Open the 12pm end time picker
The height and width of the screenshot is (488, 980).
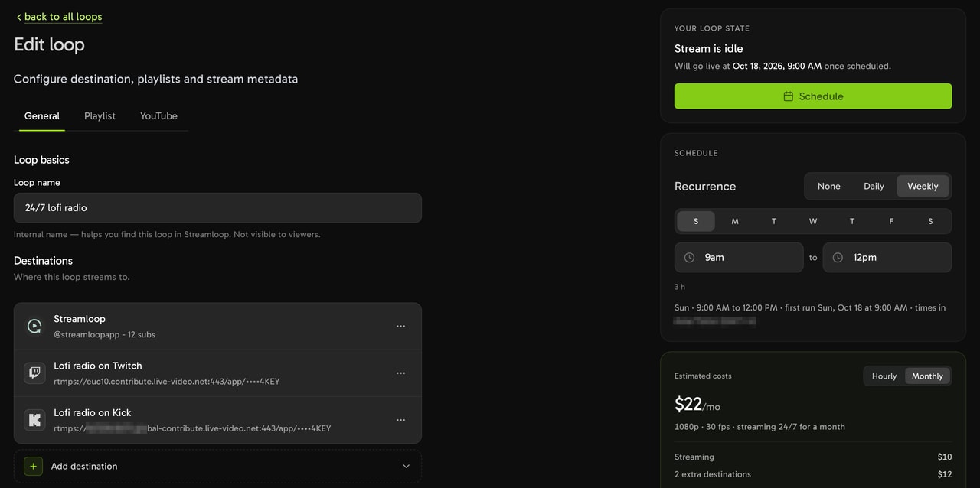tap(887, 258)
